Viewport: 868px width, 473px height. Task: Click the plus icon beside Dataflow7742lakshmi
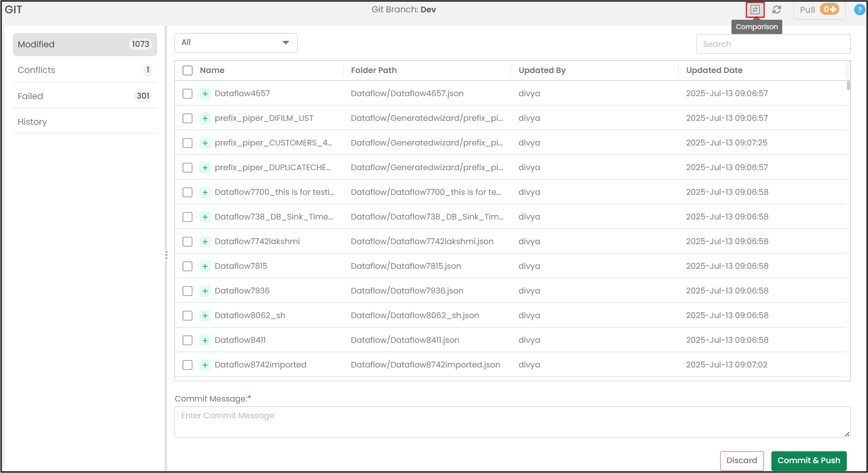(205, 242)
